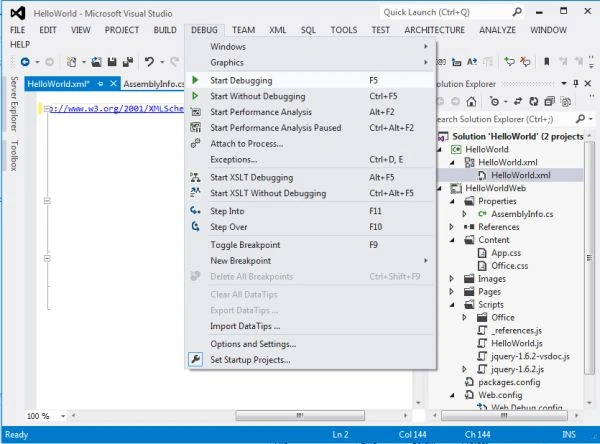The image size is (600, 444).
Task: Click the editor horizontal scrollbar thumb
Action: pos(300,415)
